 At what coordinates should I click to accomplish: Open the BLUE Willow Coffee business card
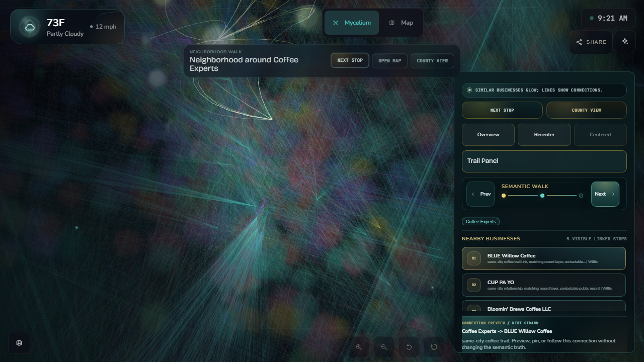click(x=544, y=258)
